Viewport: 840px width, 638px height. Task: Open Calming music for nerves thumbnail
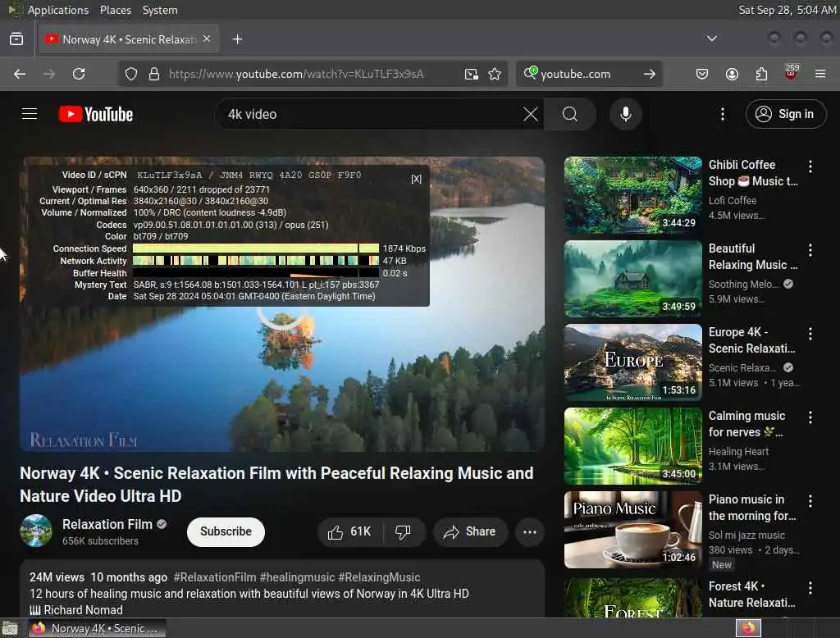pyautogui.click(x=632, y=446)
